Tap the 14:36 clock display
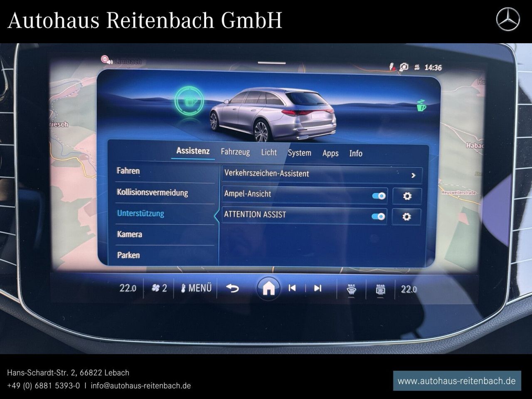532x399 pixels. coord(433,67)
